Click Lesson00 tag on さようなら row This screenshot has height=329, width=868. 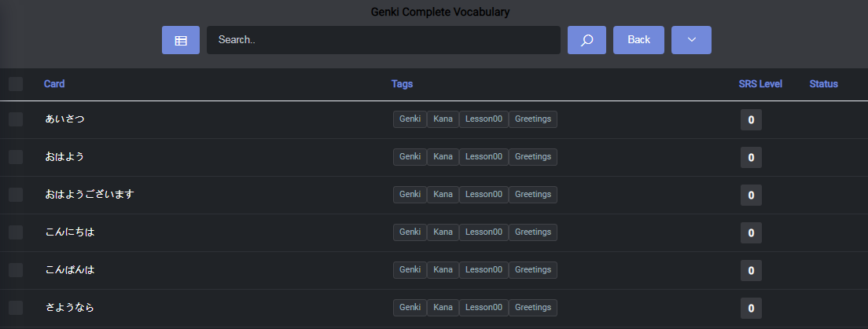(x=484, y=308)
